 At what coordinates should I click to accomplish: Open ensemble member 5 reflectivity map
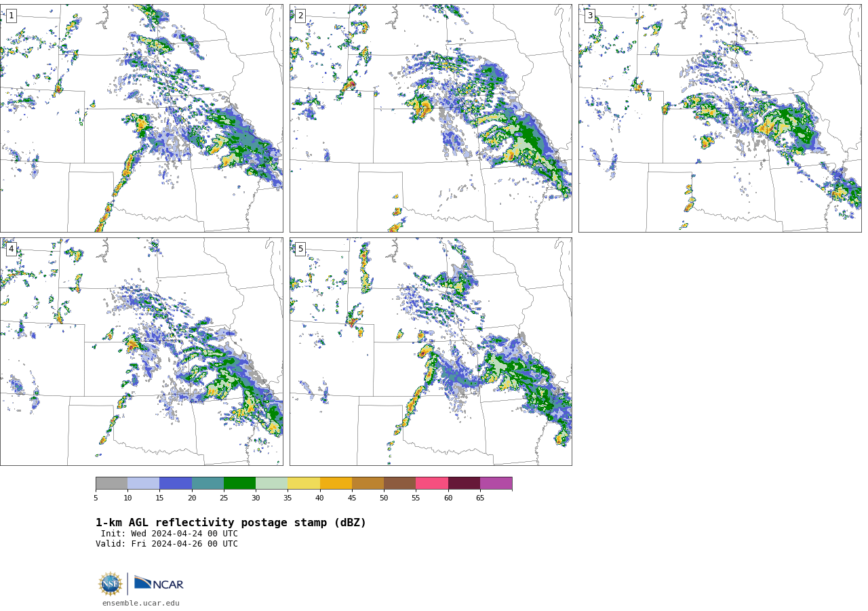pyautogui.click(x=431, y=351)
